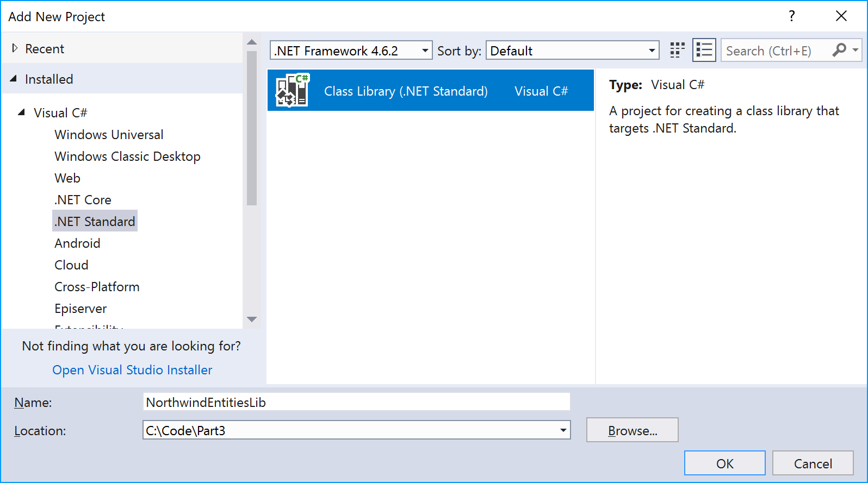Screen dimensions: 868x483
Task: Click the help question mark icon
Action: tap(792, 16)
